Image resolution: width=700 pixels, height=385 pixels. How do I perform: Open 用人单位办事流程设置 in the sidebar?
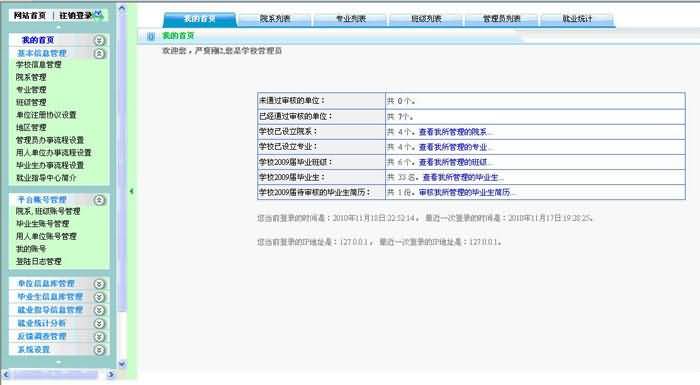[x=54, y=153]
